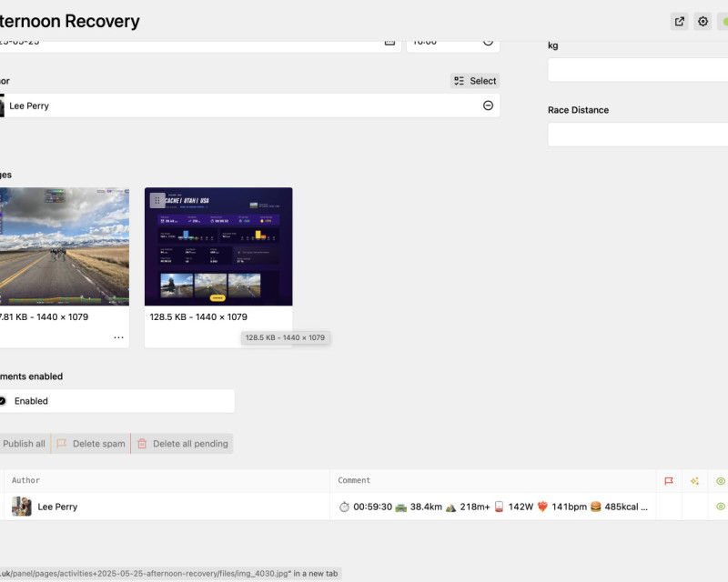Click Delete spam button

91,444
